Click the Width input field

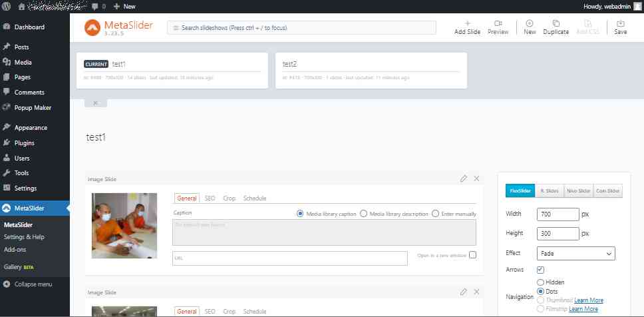(558, 214)
